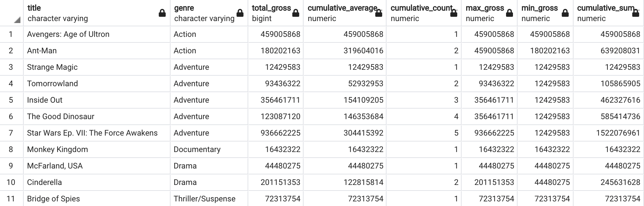644x206 pixels.
Task: Select the cumulative_count column header
Action: 424,13
